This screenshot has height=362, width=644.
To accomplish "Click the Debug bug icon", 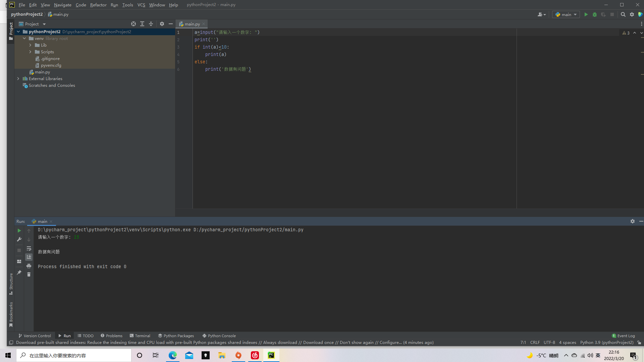I will click(595, 14).
